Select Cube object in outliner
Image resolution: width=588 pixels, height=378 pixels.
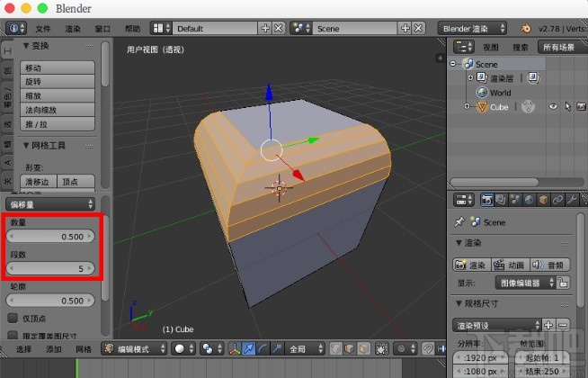[499, 107]
